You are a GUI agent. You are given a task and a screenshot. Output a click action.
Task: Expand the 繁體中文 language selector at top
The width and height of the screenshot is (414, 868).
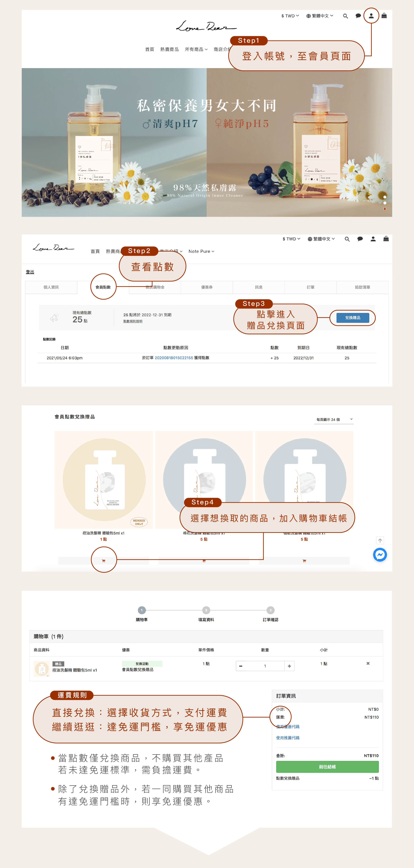320,16
